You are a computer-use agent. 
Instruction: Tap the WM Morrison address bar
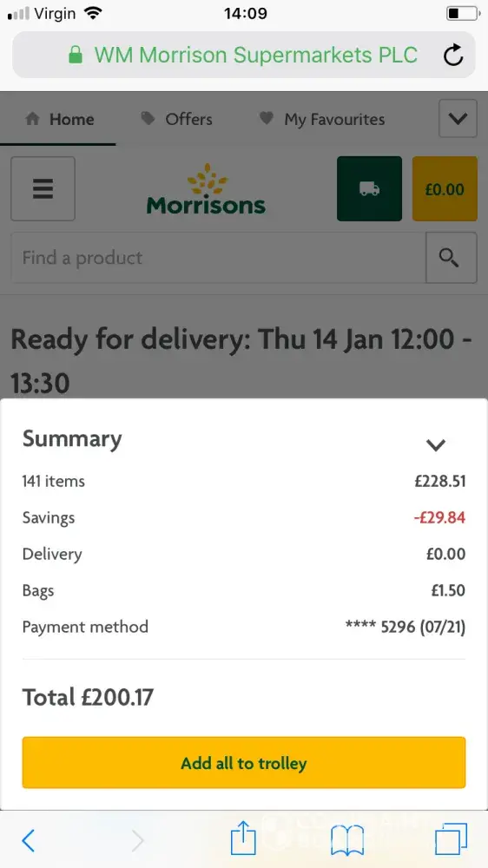pos(244,55)
